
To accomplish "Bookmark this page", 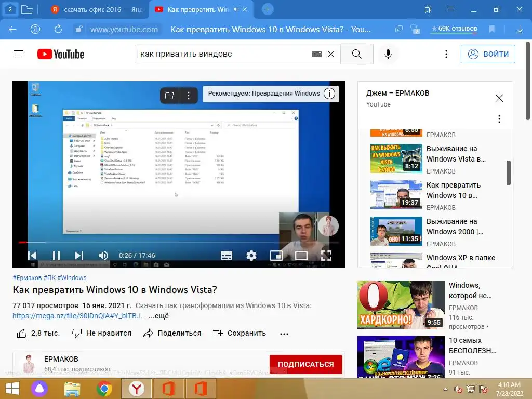I will point(492,29).
